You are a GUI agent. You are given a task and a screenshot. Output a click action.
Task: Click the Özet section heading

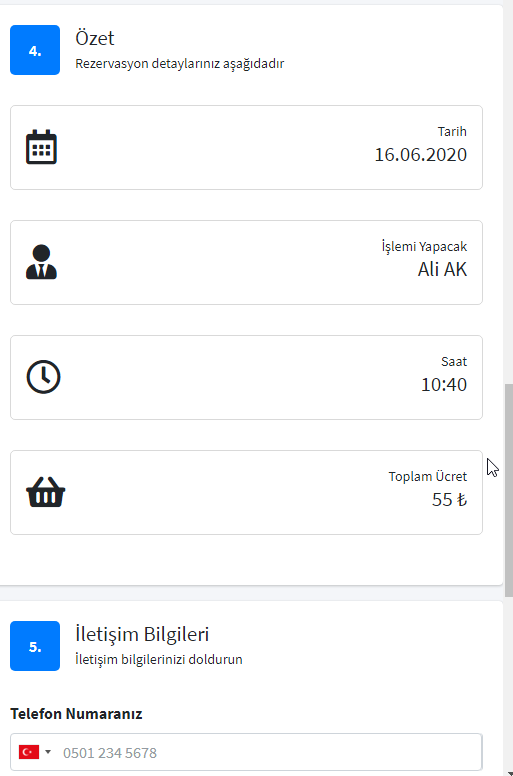click(94, 38)
